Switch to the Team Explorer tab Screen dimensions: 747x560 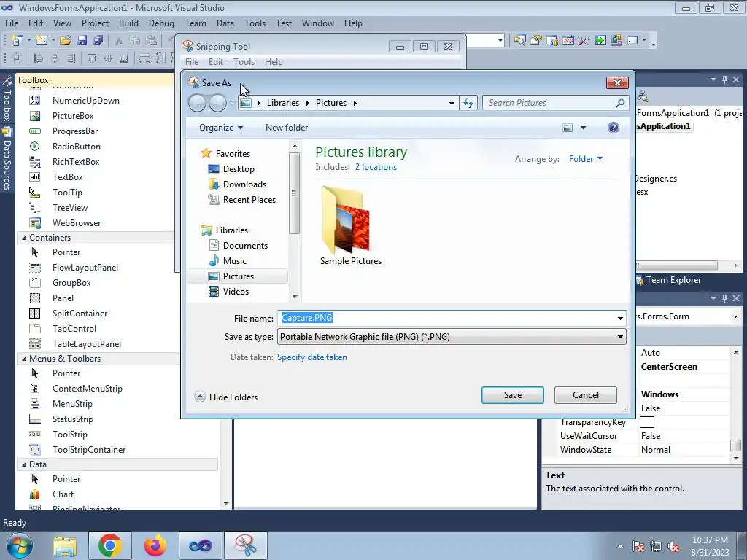669,280
